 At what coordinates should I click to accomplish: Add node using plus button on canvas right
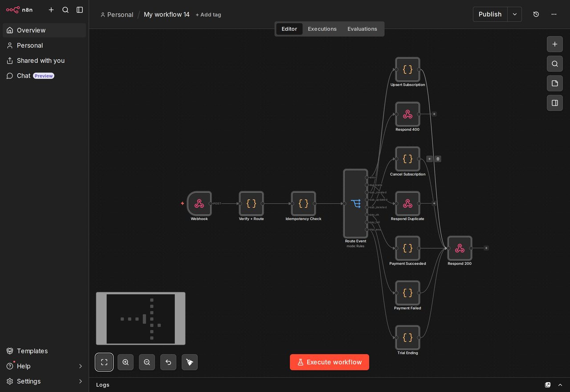pos(555,44)
